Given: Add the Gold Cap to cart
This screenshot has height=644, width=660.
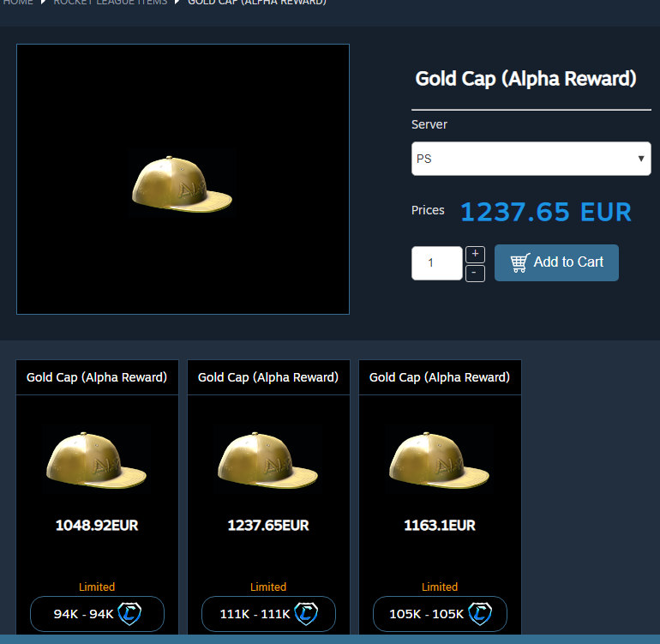Looking at the screenshot, I should [x=556, y=262].
